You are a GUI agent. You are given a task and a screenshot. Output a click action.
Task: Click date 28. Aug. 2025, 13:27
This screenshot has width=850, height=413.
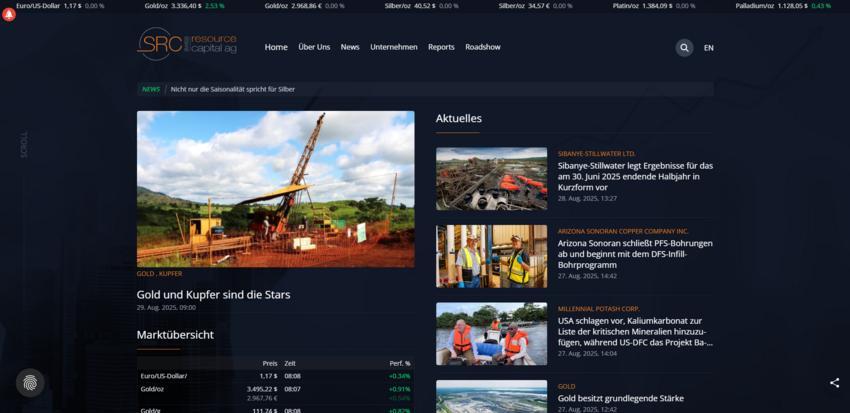coord(587,198)
